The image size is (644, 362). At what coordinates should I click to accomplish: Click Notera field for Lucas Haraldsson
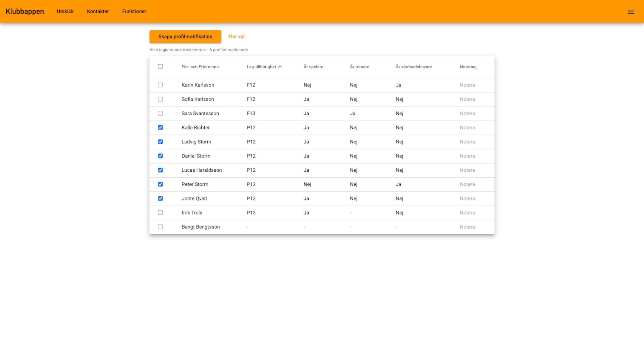pos(467,170)
